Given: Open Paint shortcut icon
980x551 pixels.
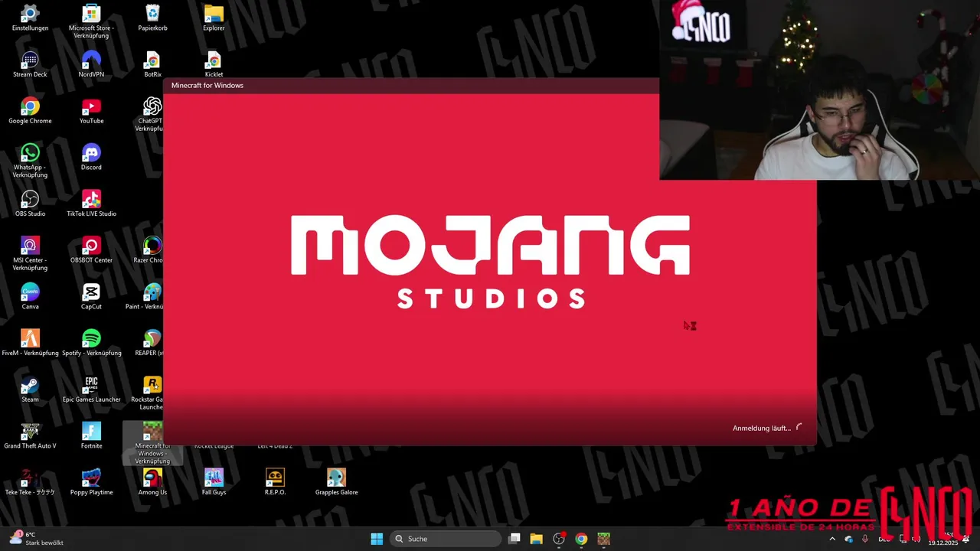Looking at the screenshot, I should pyautogui.click(x=145, y=297).
